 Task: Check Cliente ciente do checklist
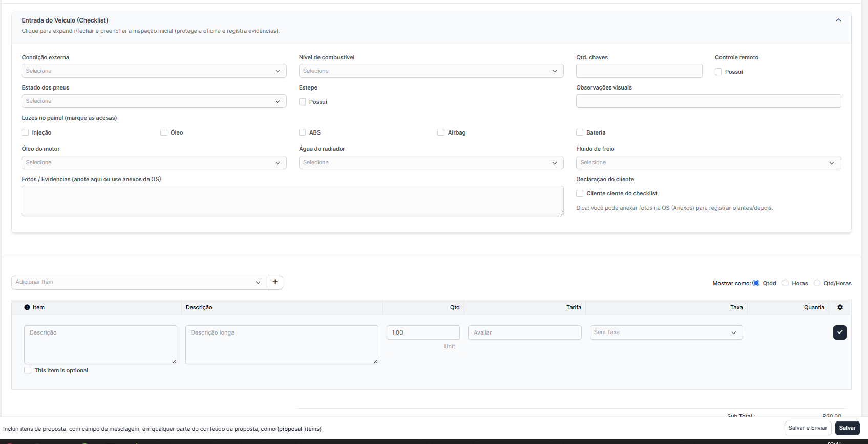[580, 193]
